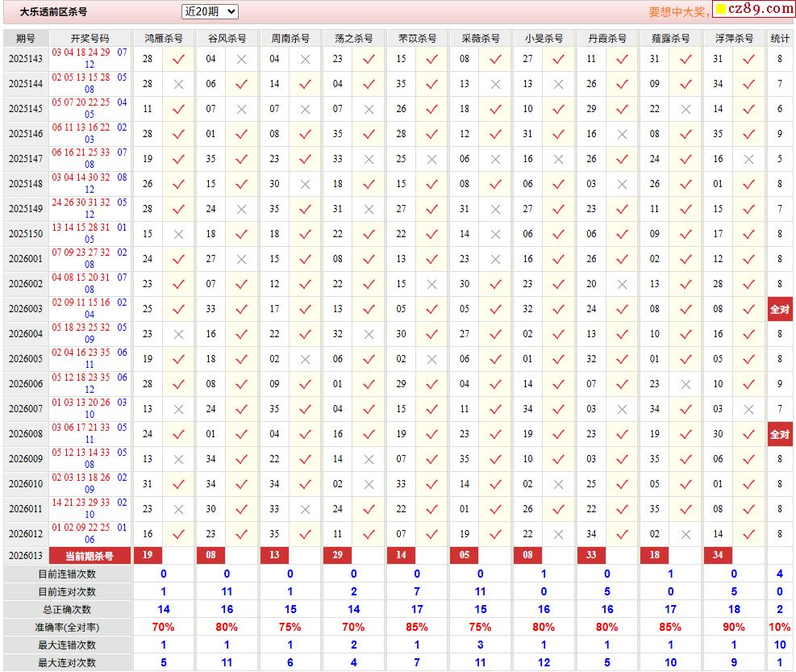
Task: Click 谷风杀号 cross mark in row 2025143
Action: pos(242,59)
